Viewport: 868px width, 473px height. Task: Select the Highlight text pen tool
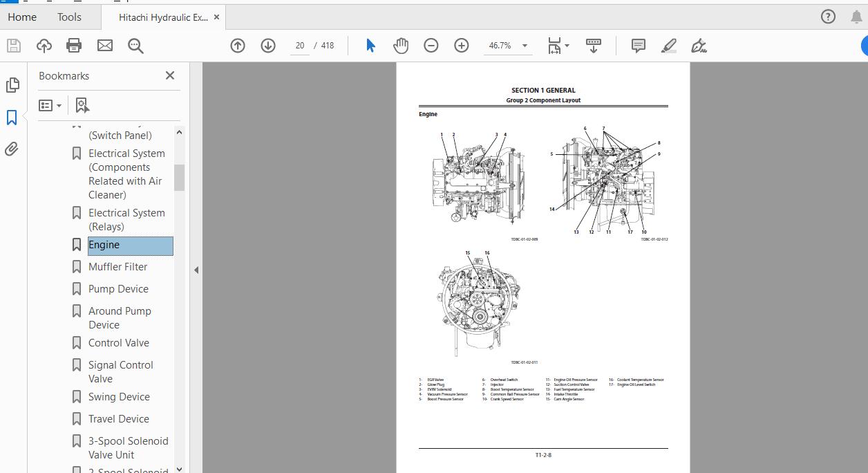pyautogui.click(x=668, y=46)
